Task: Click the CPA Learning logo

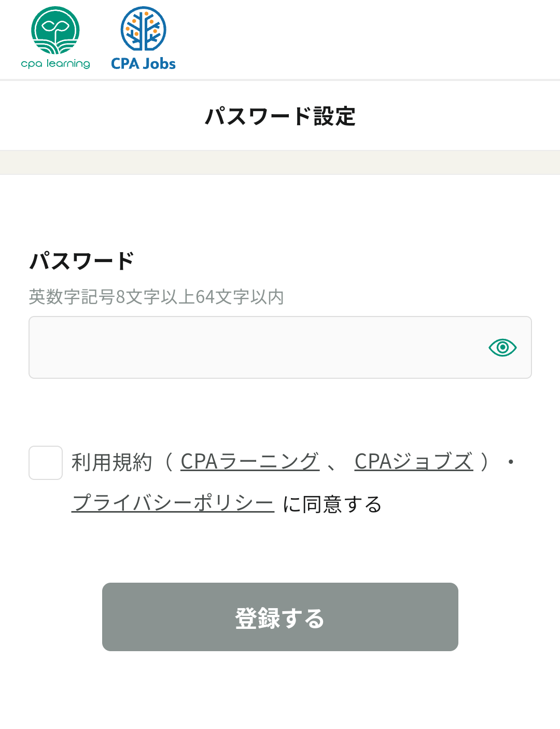Action: (55, 37)
